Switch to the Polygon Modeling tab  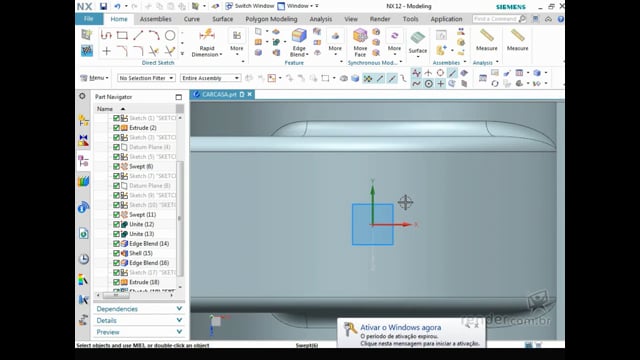tap(271, 19)
